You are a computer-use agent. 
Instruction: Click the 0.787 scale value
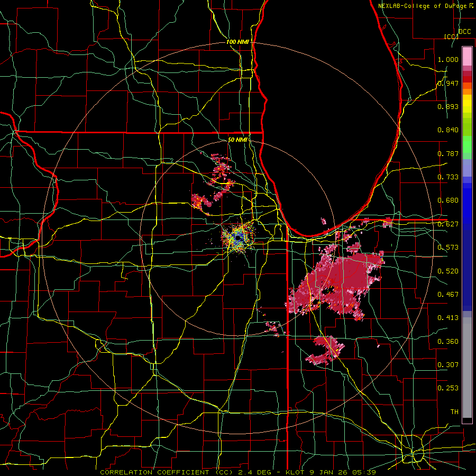tap(448, 153)
